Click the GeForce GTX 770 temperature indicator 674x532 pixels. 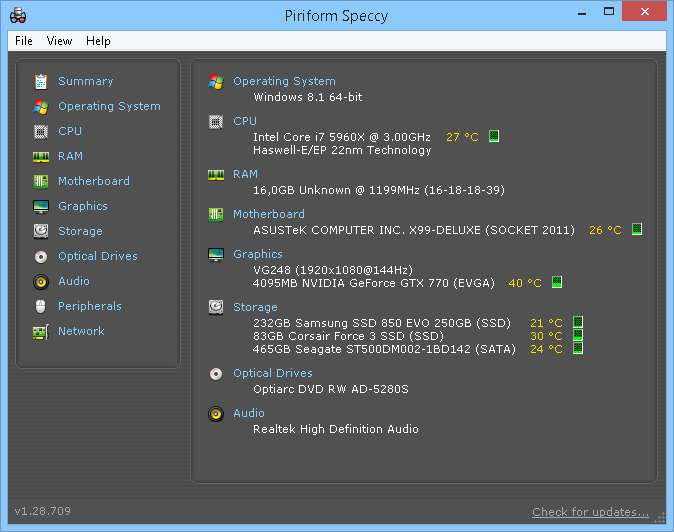click(557, 282)
